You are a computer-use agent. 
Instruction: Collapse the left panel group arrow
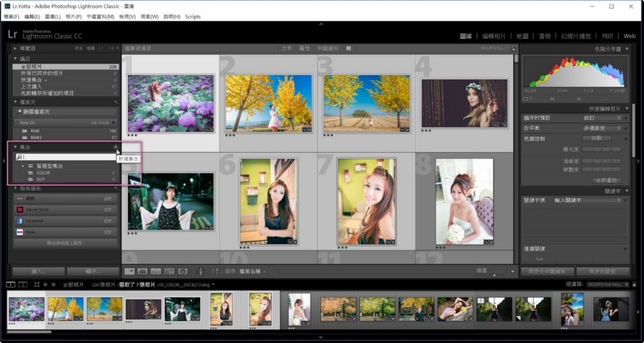pyautogui.click(x=3, y=161)
